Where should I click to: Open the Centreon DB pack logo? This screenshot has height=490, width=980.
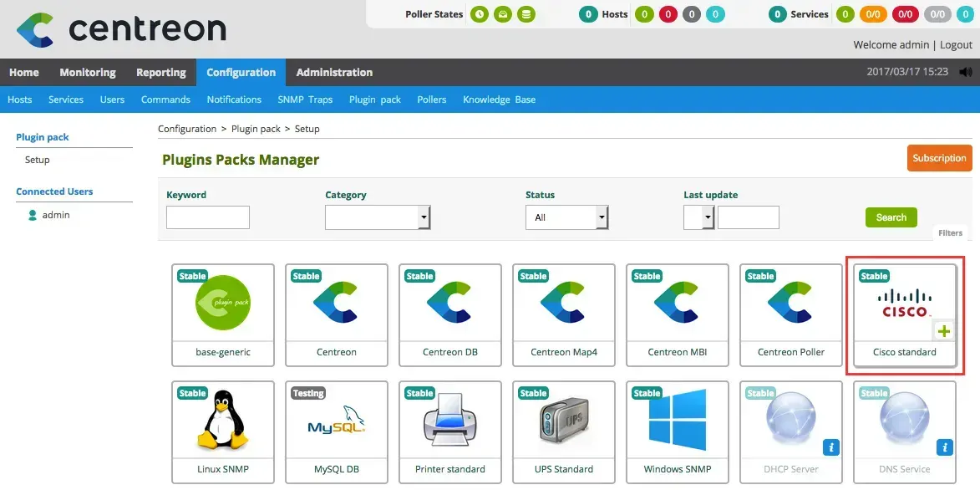(x=450, y=302)
